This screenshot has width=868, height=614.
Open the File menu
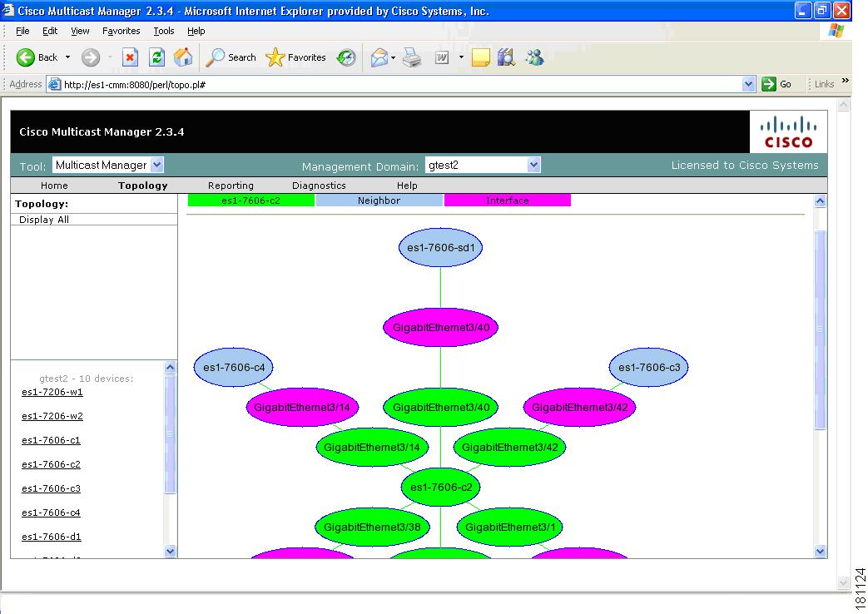click(x=22, y=31)
